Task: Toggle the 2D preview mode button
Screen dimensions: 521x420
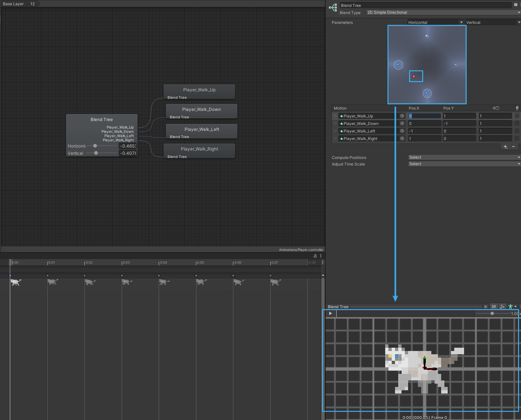Action: (494, 306)
